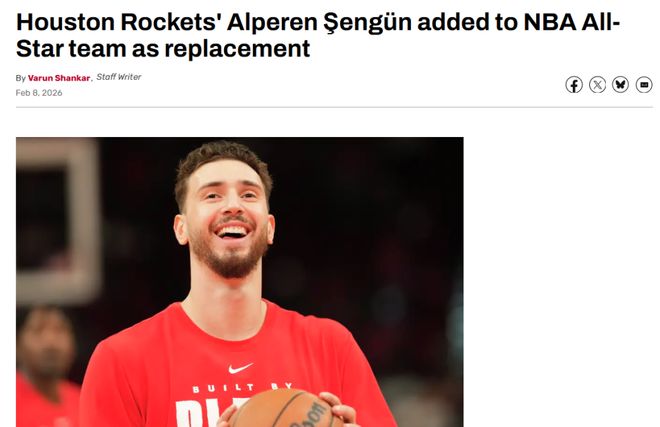Click the Nike swoosh on the red shirt
660x427 pixels.
240,368
